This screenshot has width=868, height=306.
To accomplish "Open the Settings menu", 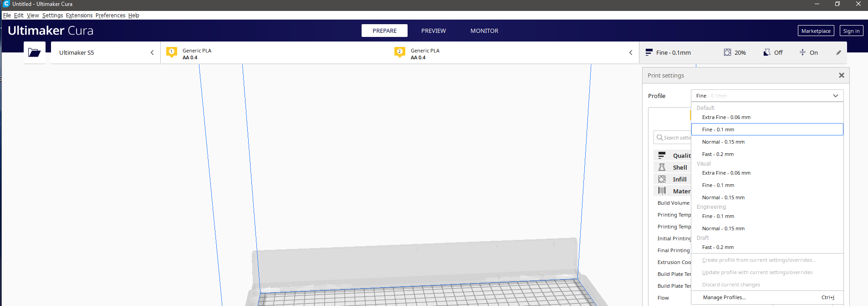I will pos(52,15).
